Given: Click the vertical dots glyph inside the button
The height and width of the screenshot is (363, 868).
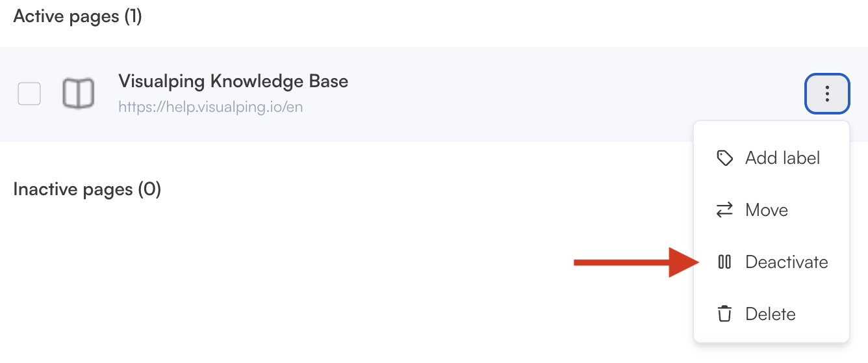Looking at the screenshot, I should click(x=827, y=94).
